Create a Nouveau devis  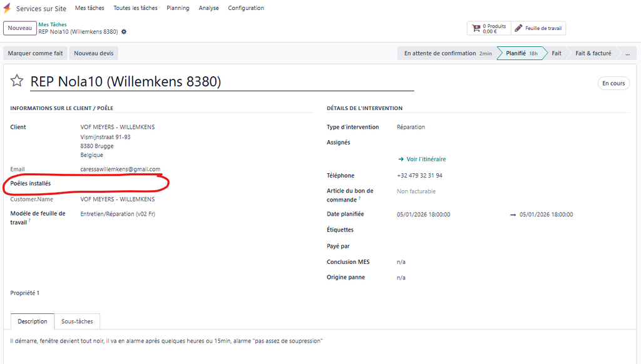pos(93,53)
